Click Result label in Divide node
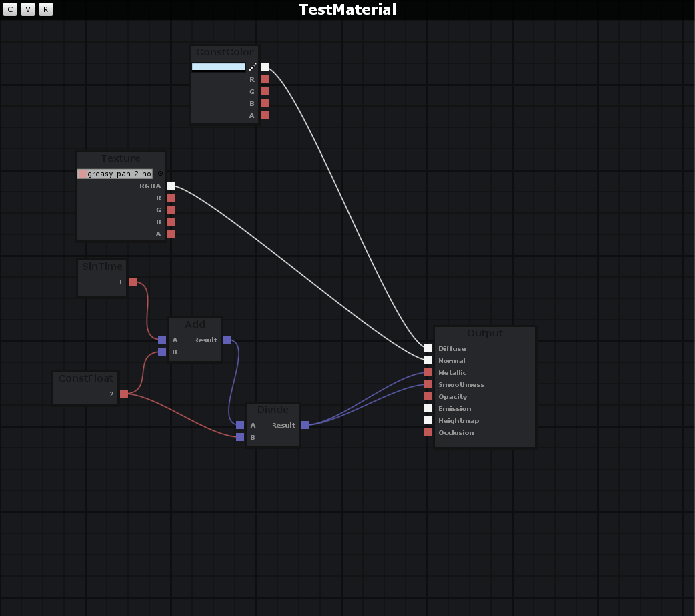Screen dimensions: 695x616 283,425
